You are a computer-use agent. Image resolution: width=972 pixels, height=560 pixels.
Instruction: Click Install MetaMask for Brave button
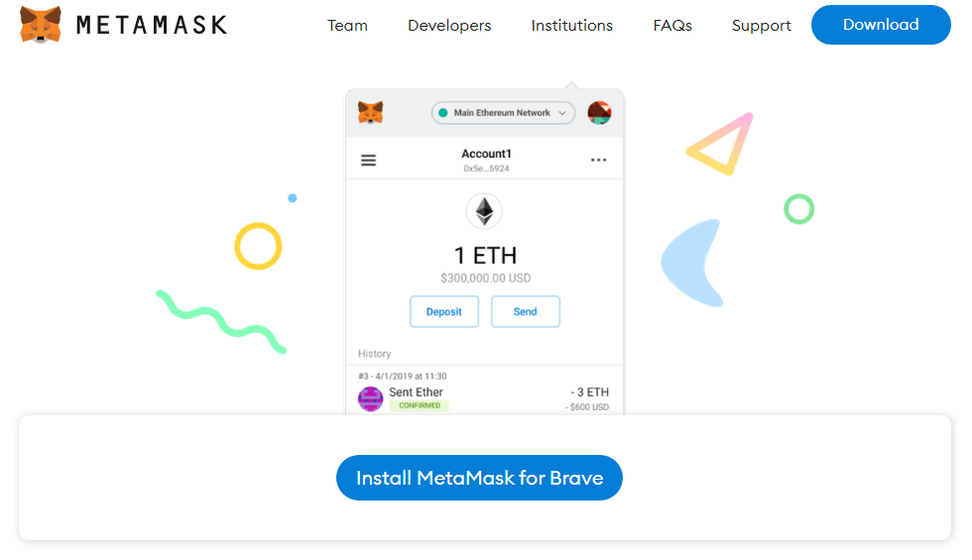pos(479,478)
